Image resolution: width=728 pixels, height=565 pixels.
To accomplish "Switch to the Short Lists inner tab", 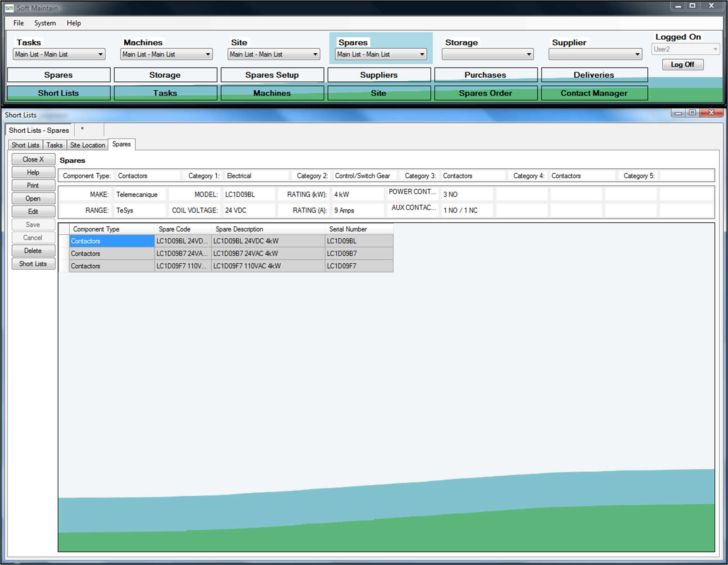I will (25, 145).
